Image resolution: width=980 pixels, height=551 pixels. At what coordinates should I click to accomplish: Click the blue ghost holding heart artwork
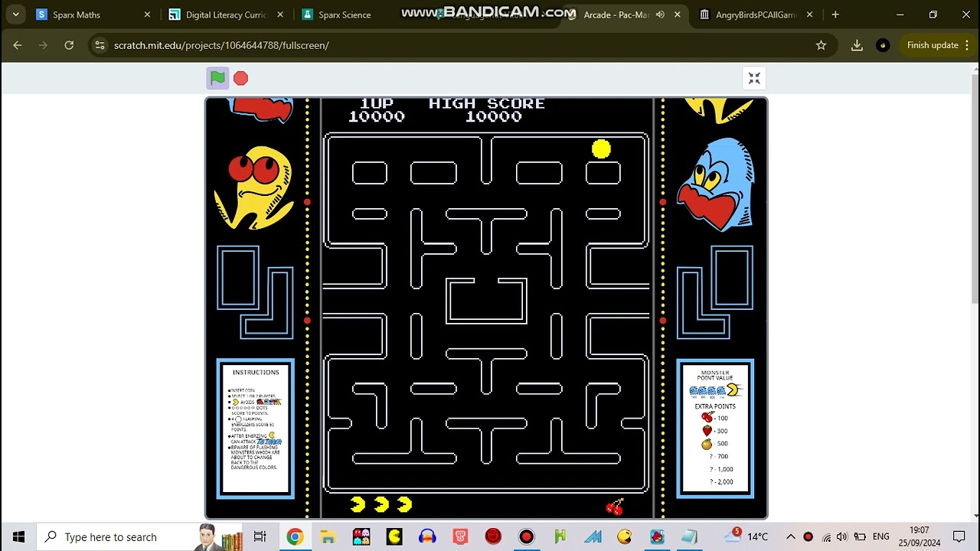tap(716, 184)
